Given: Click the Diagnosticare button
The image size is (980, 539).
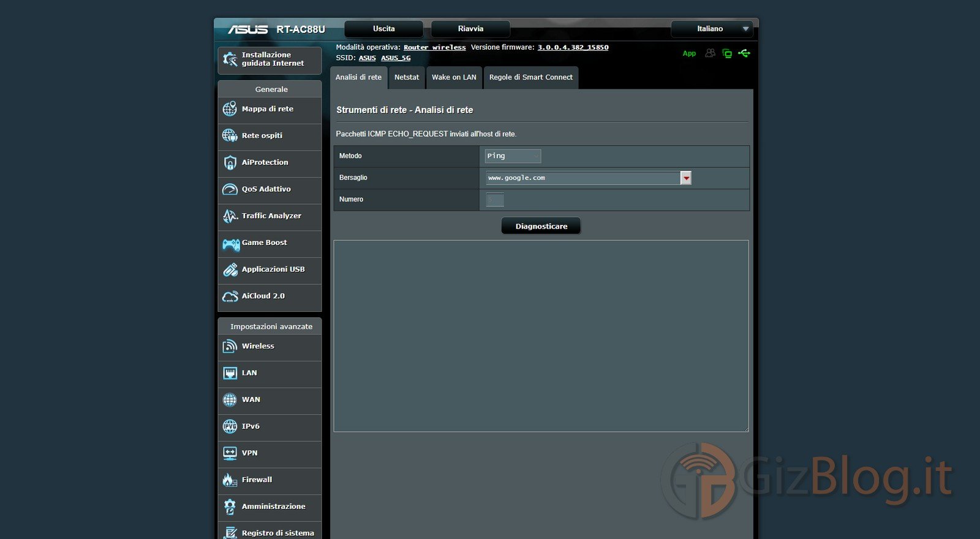Looking at the screenshot, I should 541,227.
